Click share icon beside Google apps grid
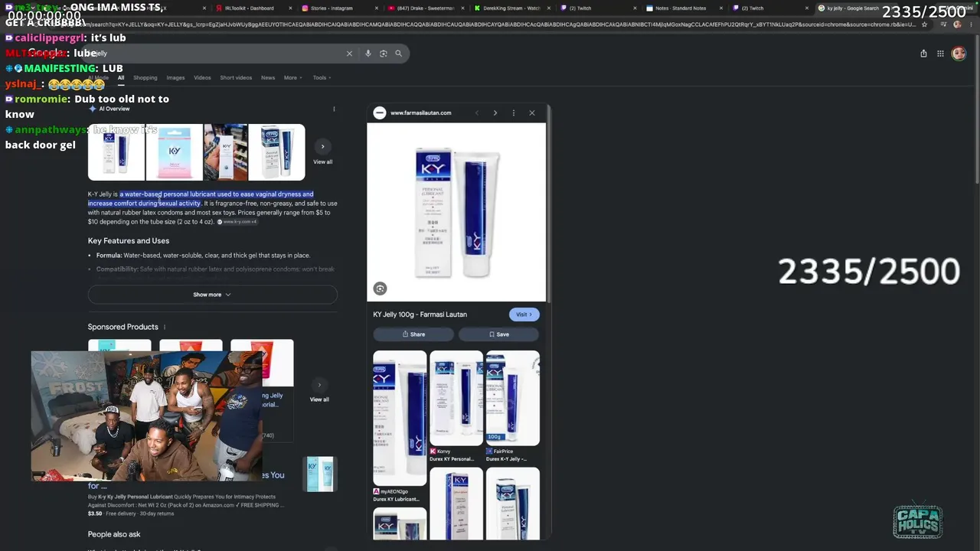 point(923,54)
